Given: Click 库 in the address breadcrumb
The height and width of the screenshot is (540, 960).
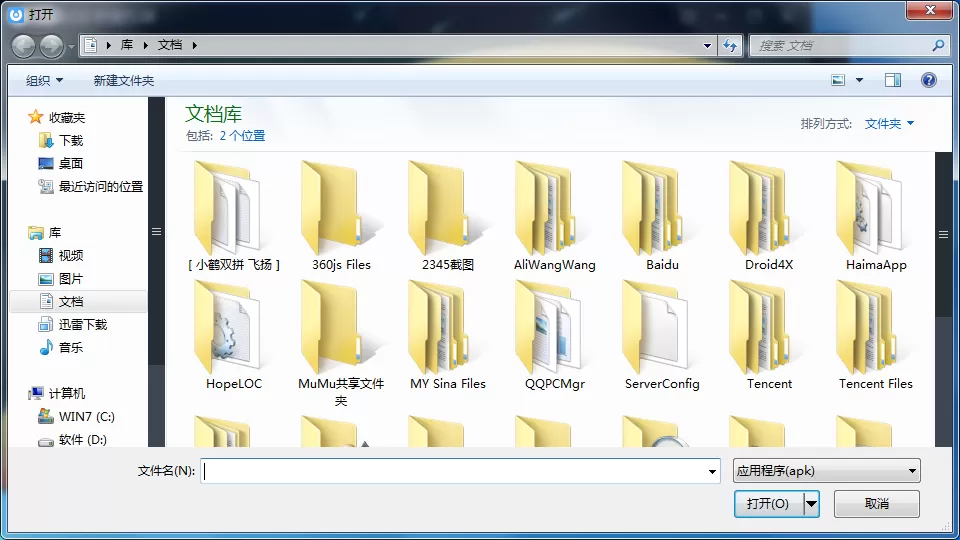Looking at the screenshot, I should (x=127, y=45).
